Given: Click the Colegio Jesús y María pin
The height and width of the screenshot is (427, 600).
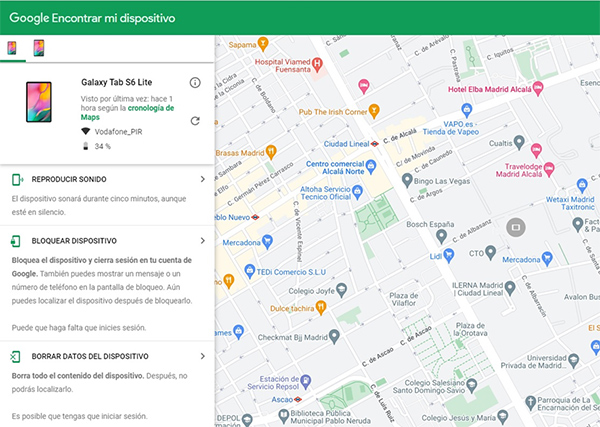Looking at the screenshot, I should coord(502,417).
